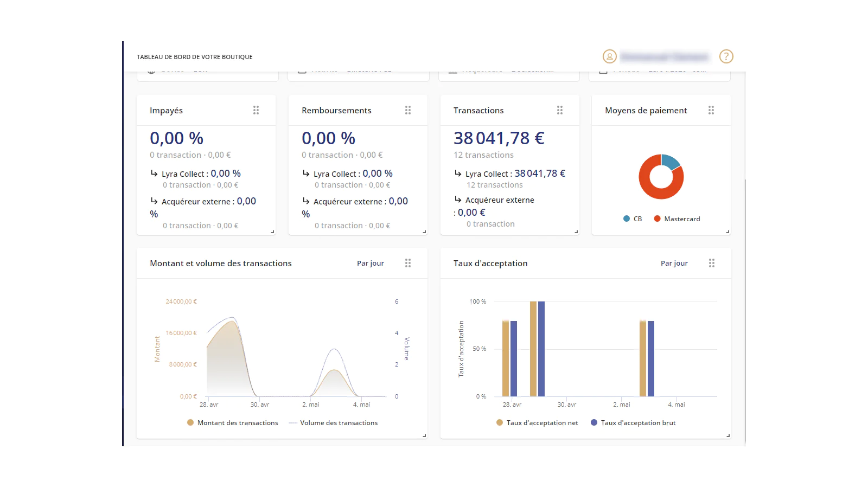Toggle Volume des transactions legend series

point(334,423)
